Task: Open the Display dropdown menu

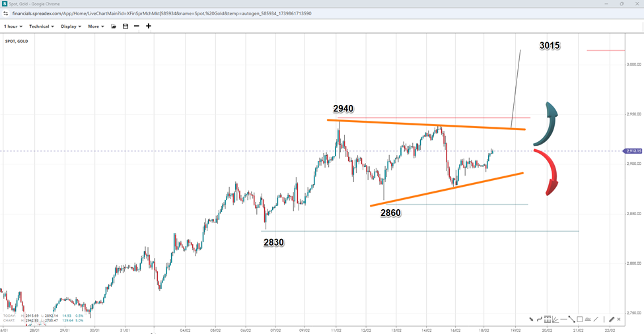Action: (x=71, y=26)
